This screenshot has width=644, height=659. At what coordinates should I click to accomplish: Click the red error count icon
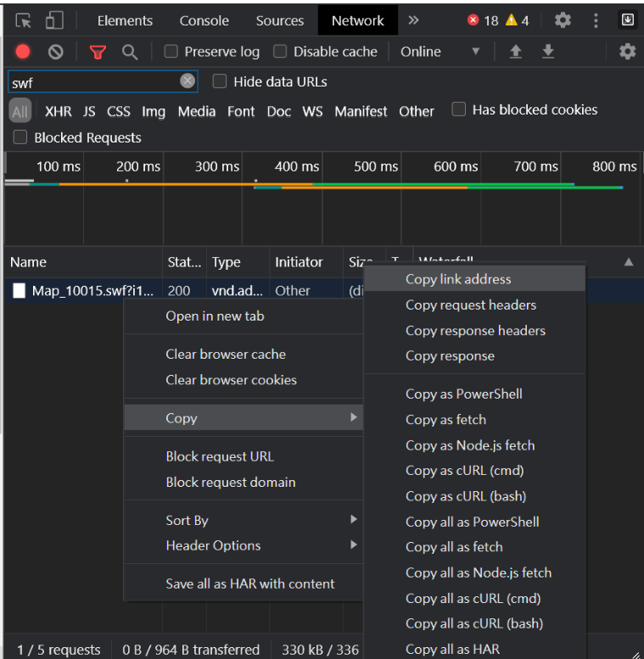tap(473, 20)
